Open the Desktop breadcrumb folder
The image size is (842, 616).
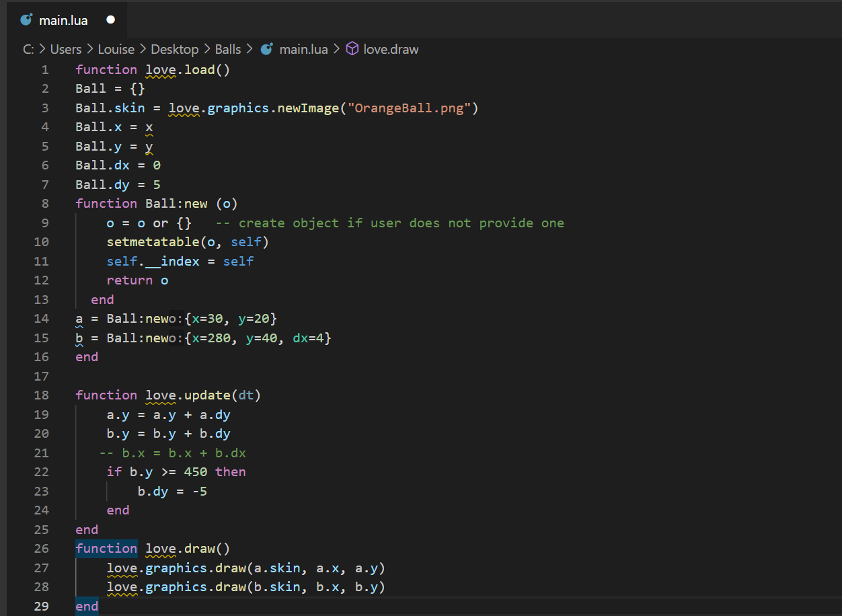175,49
